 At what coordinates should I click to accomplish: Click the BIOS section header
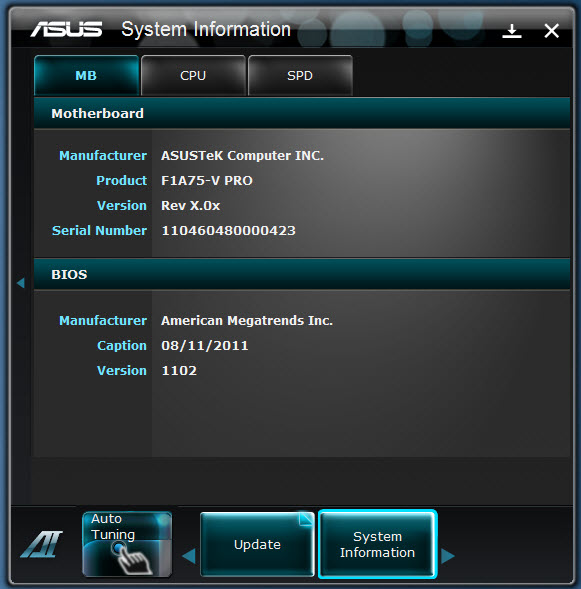[x=302, y=274]
